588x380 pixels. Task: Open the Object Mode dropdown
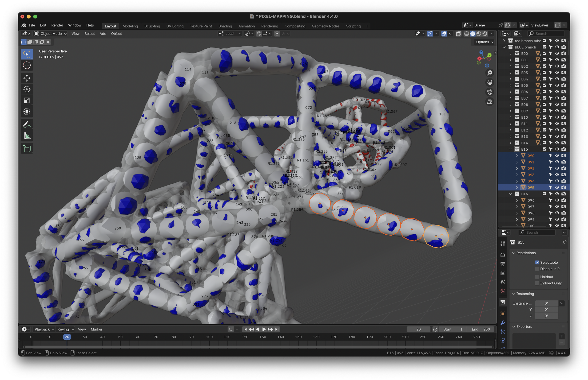pos(51,34)
